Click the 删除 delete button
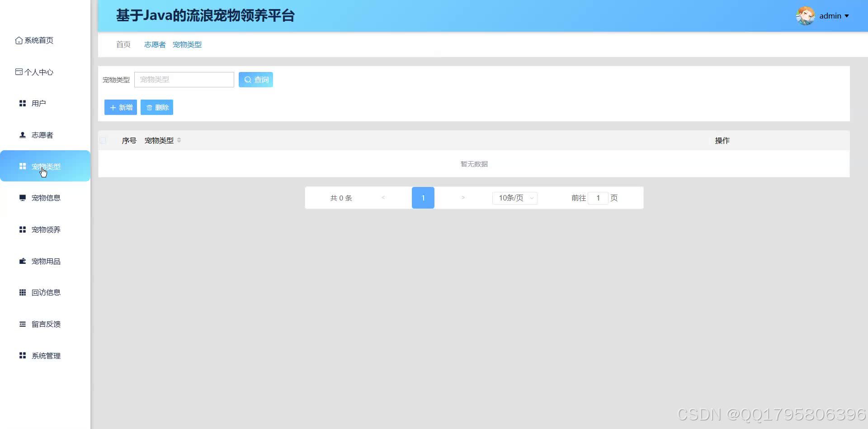The height and width of the screenshot is (429, 868). [157, 107]
